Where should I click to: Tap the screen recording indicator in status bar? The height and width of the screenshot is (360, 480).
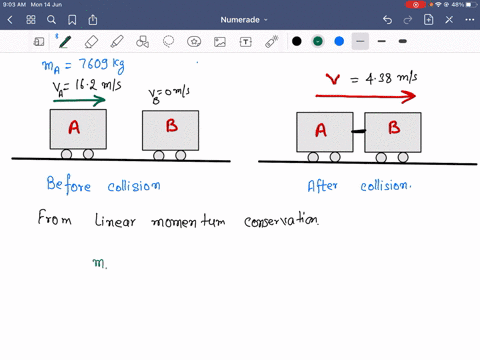pos(415,5)
